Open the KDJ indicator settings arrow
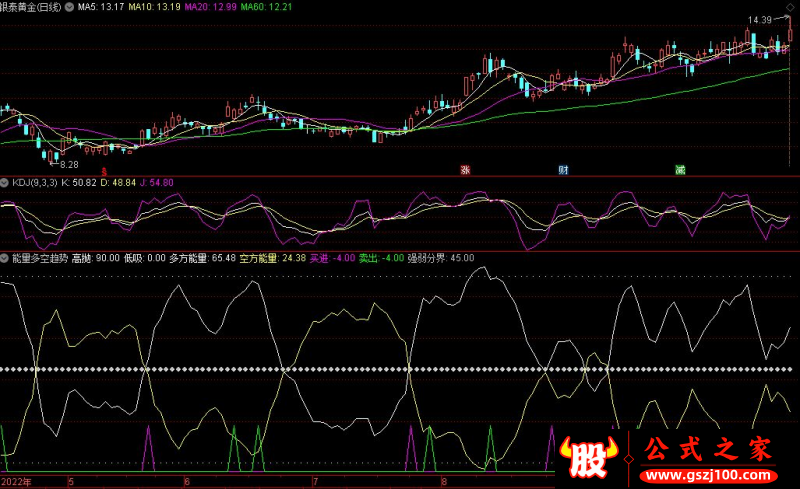The width and height of the screenshot is (800, 489). pos(5,183)
